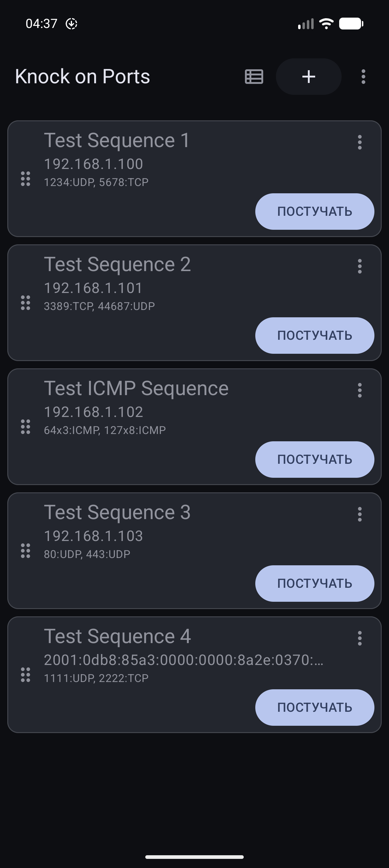Open the list view layout icon
The width and height of the screenshot is (389, 868).
point(254,77)
